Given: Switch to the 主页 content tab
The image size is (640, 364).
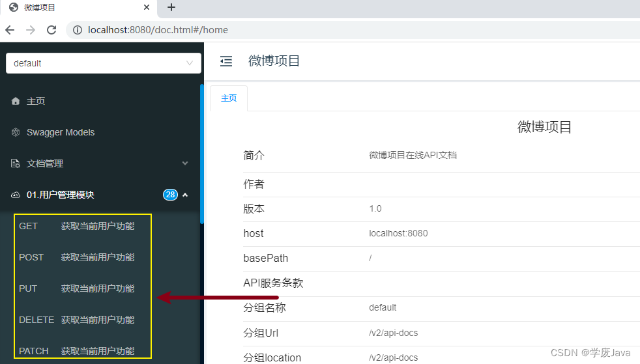Looking at the screenshot, I should (229, 98).
